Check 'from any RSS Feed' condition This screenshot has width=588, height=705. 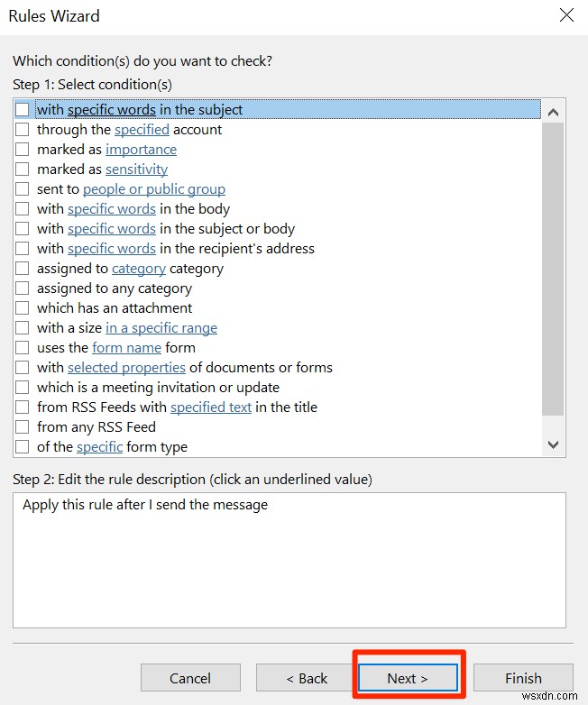[22, 426]
